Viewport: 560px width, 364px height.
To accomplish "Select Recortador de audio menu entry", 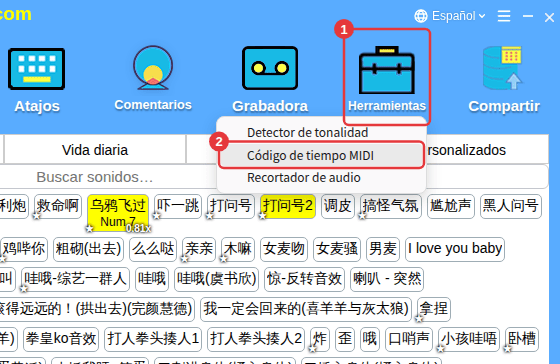I will [x=304, y=178].
